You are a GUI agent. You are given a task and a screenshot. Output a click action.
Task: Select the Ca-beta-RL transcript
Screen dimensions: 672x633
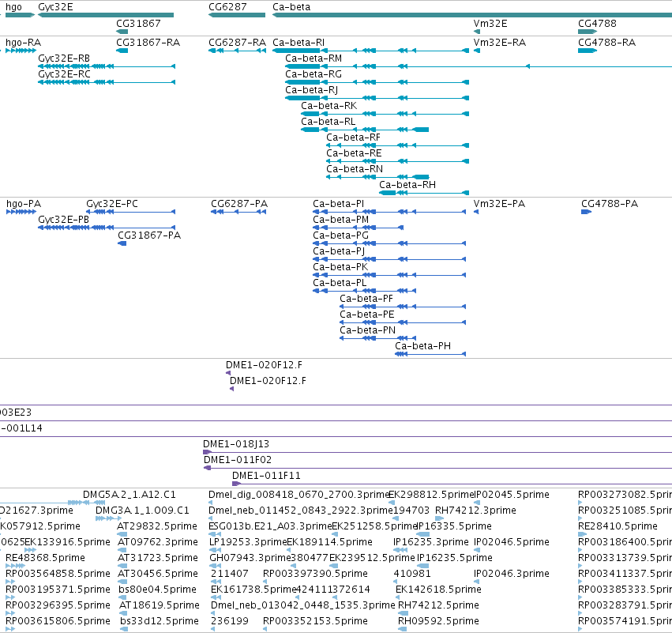pyautogui.click(x=365, y=130)
